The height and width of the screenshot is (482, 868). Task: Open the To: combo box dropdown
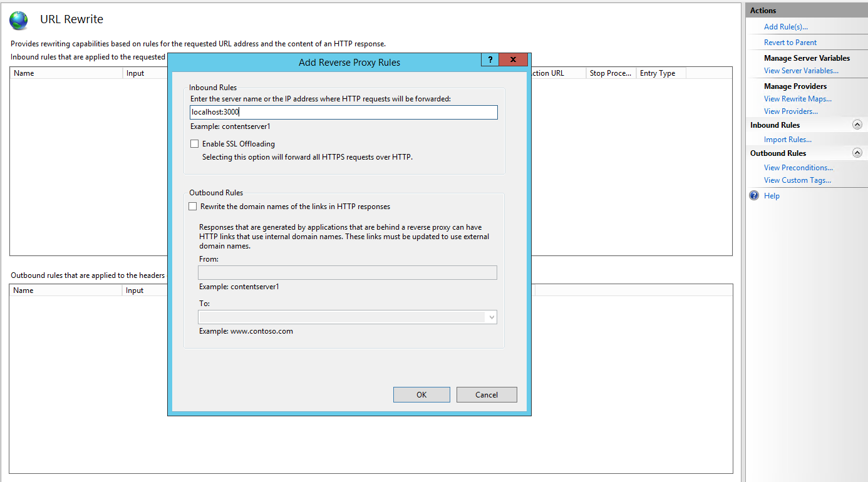pos(491,317)
